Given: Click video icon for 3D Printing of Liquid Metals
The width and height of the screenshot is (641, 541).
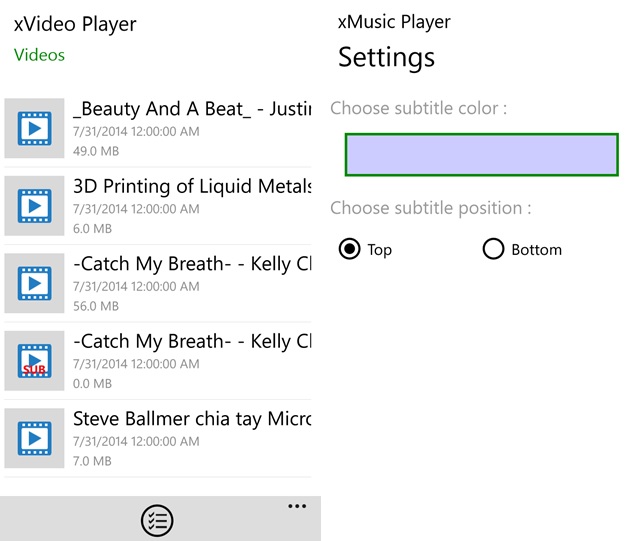Looking at the screenshot, I should pyautogui.click(x=34, y=205).
